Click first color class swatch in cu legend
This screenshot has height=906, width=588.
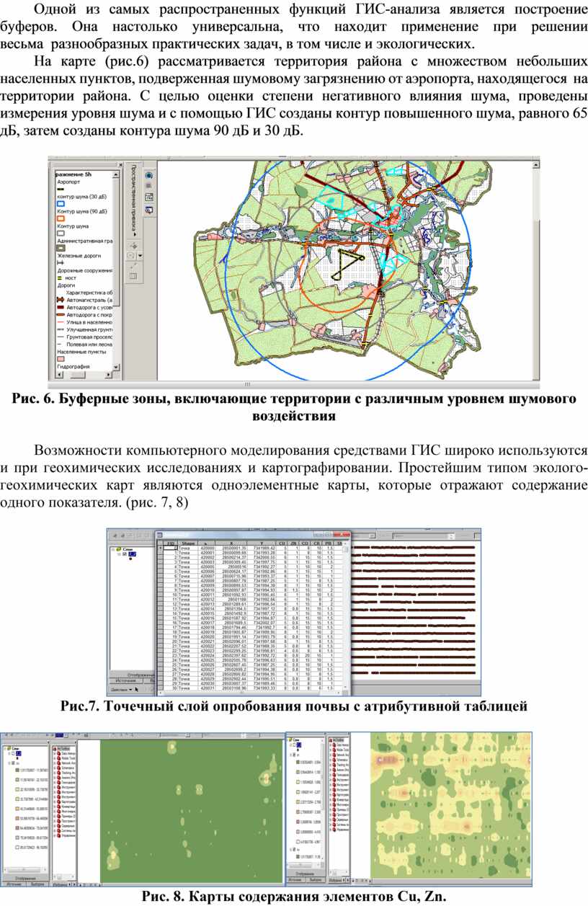pos(17,770)
